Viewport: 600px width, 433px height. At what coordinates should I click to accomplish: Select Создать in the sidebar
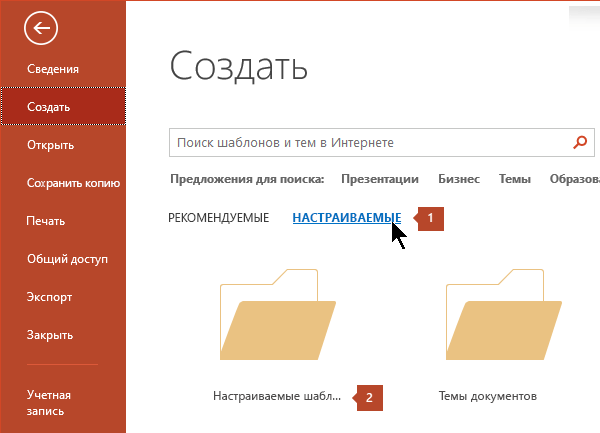[49, 107]
